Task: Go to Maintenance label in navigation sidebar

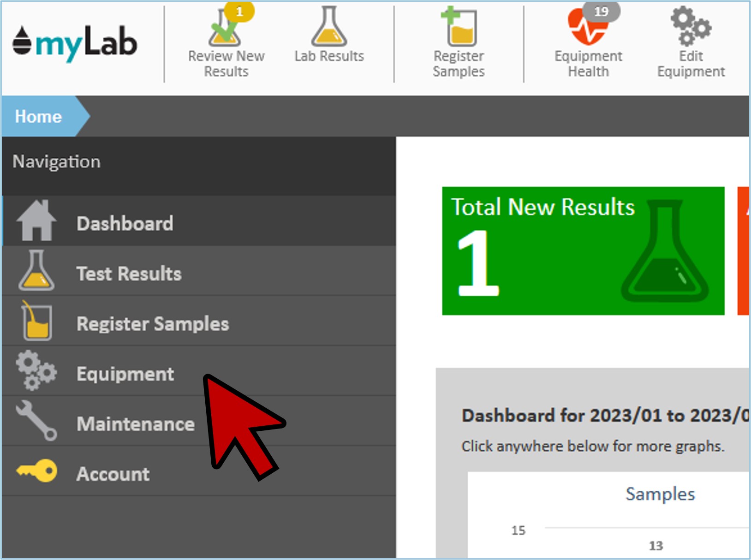Action: click(136, 424)
